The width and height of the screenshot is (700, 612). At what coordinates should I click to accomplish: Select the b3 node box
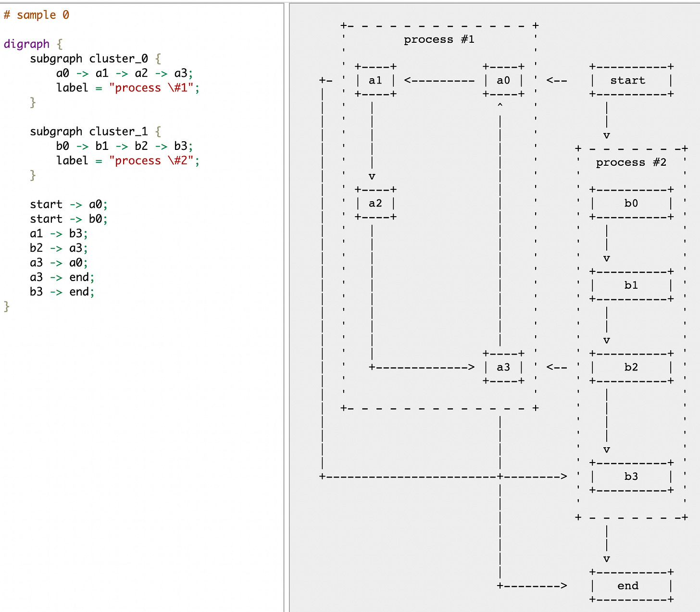[630, 476]
